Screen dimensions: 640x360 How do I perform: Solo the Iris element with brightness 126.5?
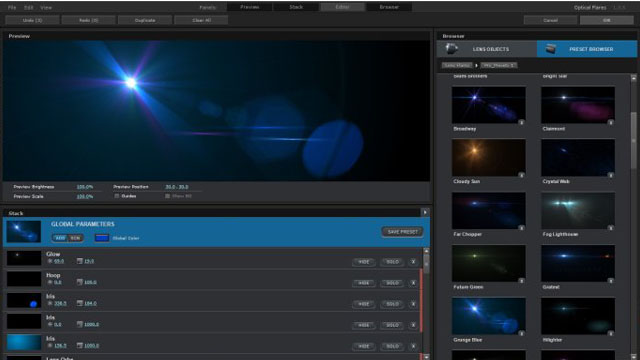[x=392, y=346]
